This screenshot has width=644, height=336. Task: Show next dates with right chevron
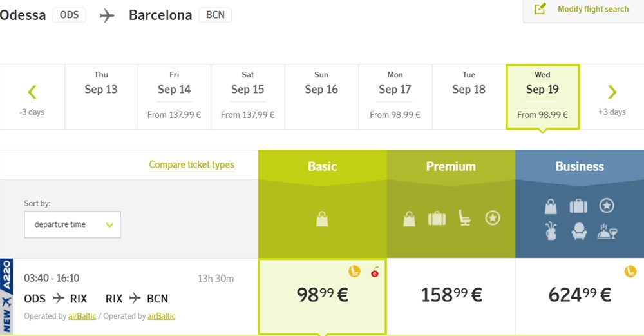(612, 92)
